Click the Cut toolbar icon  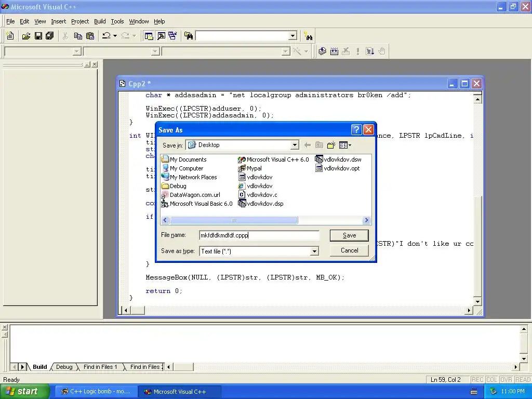(65, 36)
